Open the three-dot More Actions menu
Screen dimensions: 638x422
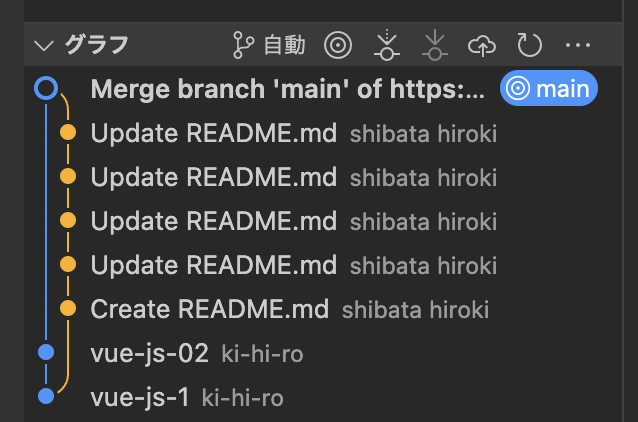[578, 45]
